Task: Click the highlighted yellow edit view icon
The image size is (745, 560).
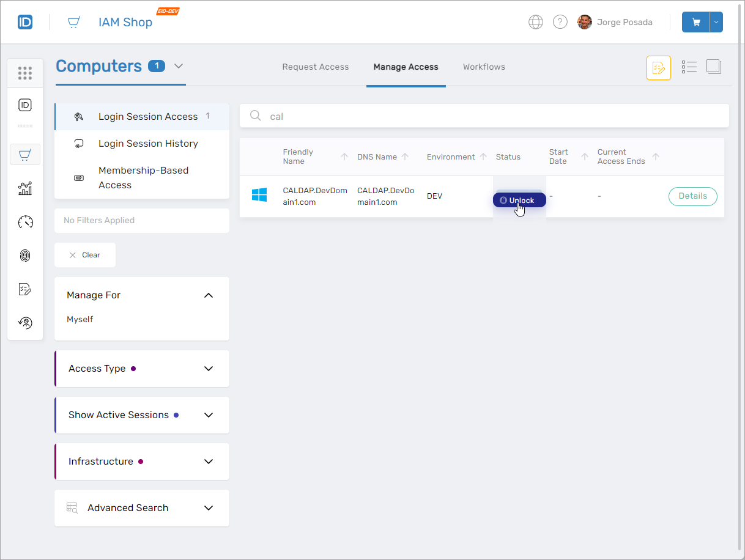Action: tap(659, 68)
